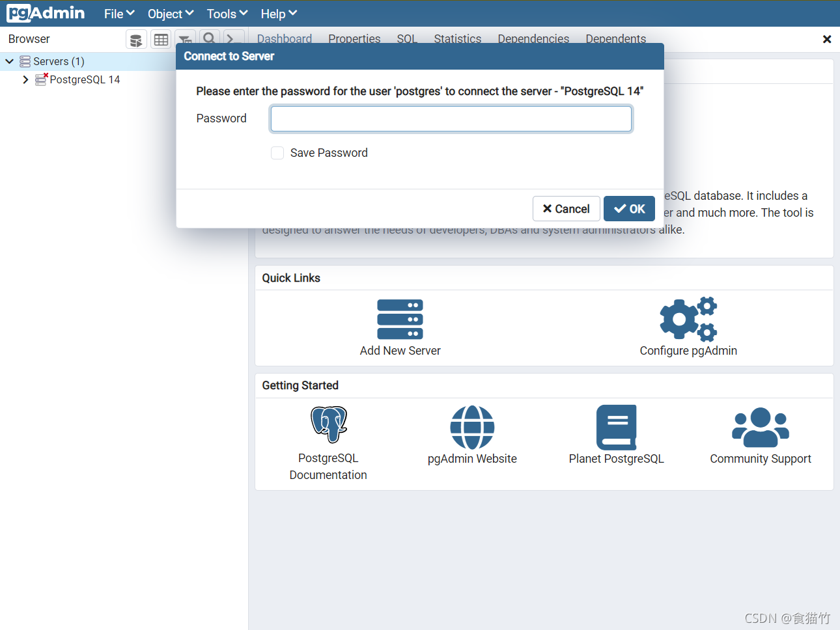Click the PostgreSQL elephant documentation icon
840x630 pixels.
(x=329, y=424)
